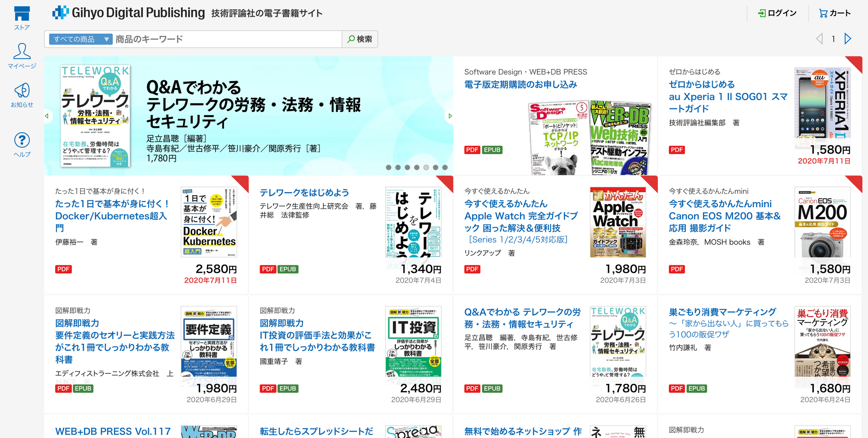Select the last carousel indicator dot
This screenshot has width=868, height=438.
click(445, 167)
